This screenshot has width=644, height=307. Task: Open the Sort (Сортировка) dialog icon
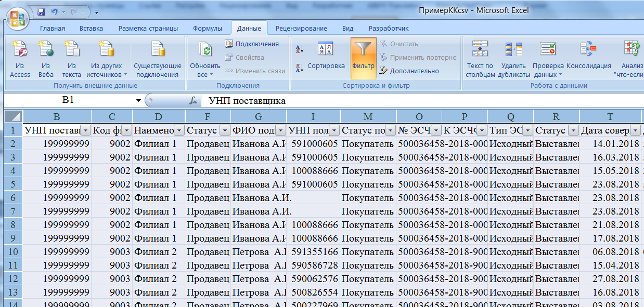point(326,56)
